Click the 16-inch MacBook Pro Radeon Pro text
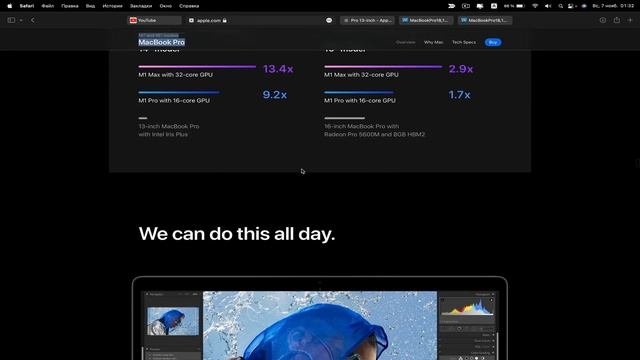The width and height of the screenshot is (640, 360). [x=374, y=130]
